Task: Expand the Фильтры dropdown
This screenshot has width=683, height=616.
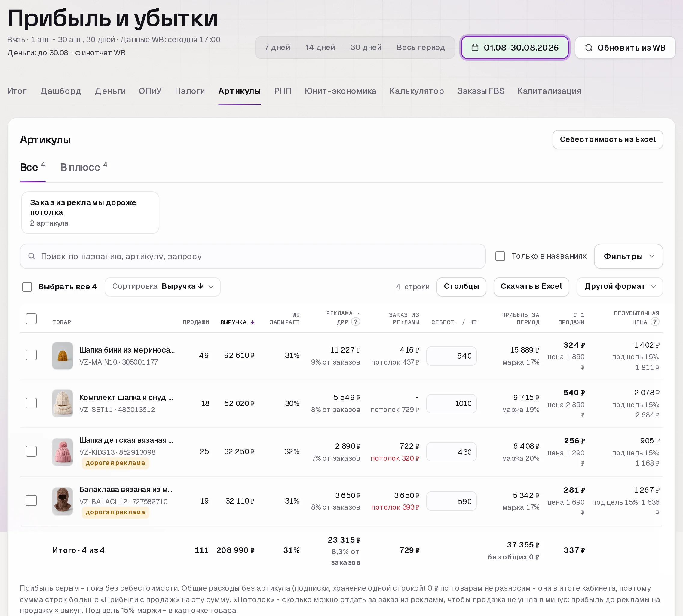Action: pos(628,256)
